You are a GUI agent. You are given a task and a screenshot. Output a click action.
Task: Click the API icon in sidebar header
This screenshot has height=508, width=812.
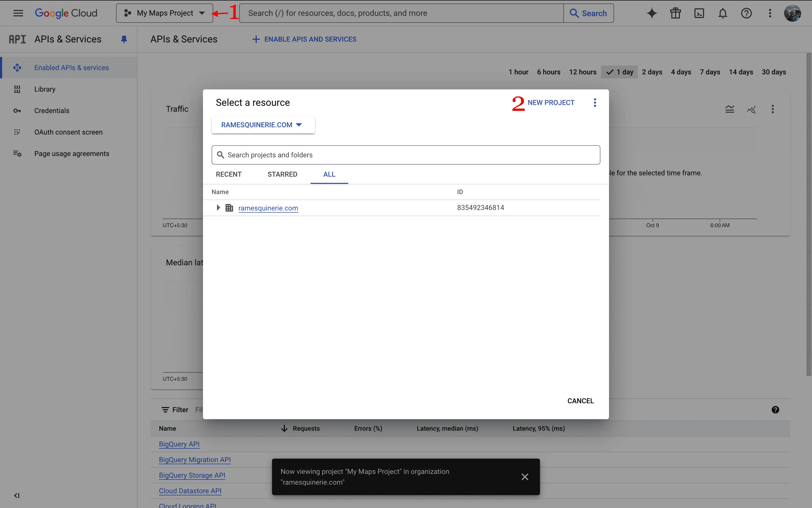[x=17, y=39]
